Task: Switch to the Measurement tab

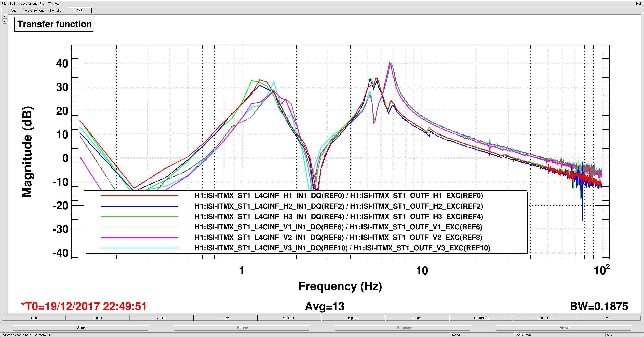Action: click(34, 10)
